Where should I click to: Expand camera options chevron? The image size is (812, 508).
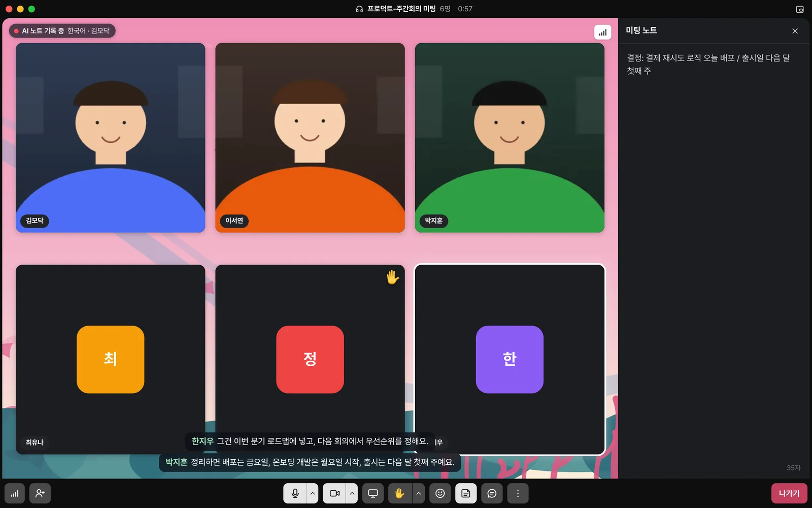352,493
